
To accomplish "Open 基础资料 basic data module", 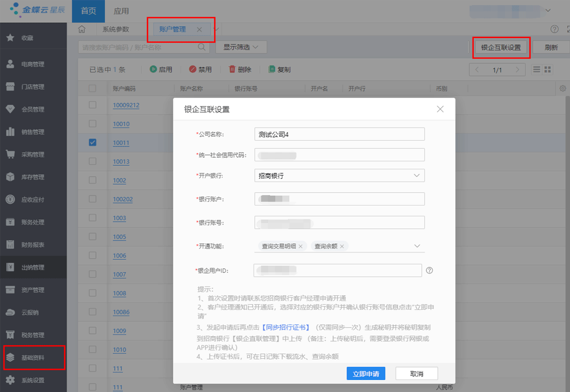I will pyautogui.click(x=32, y=357).
